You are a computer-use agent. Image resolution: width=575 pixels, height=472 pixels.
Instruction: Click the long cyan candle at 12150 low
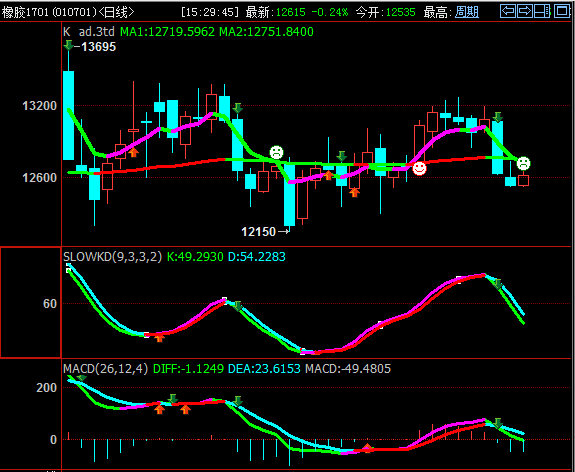(x=289, y=195)
